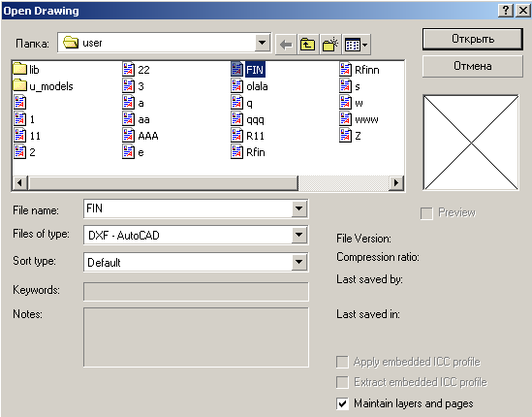This screenshot has height=417, width=532.
Task: Click the icon of file 22
Action: (x=128, y=69)
